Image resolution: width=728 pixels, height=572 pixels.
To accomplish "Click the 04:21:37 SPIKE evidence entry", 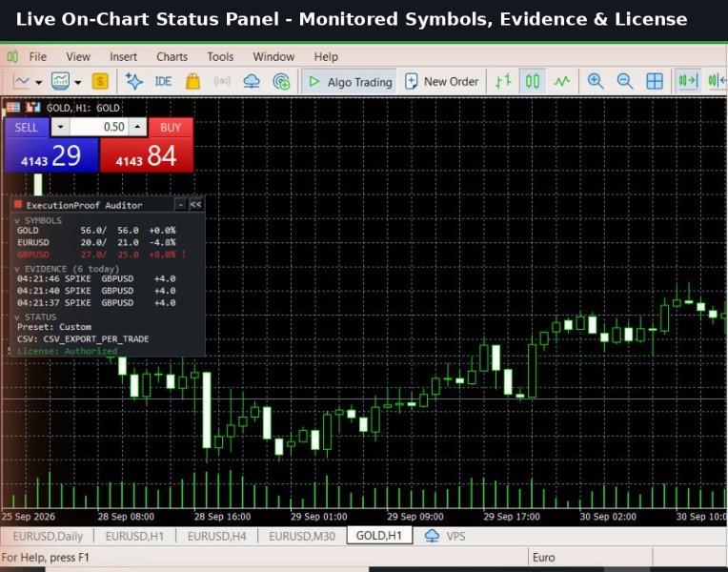I will tap(96, 303).
